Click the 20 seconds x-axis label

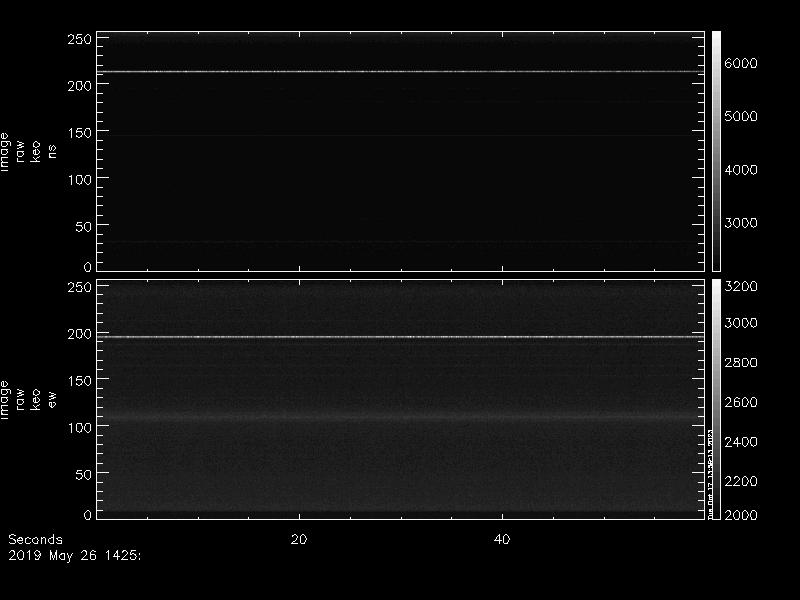299,540
